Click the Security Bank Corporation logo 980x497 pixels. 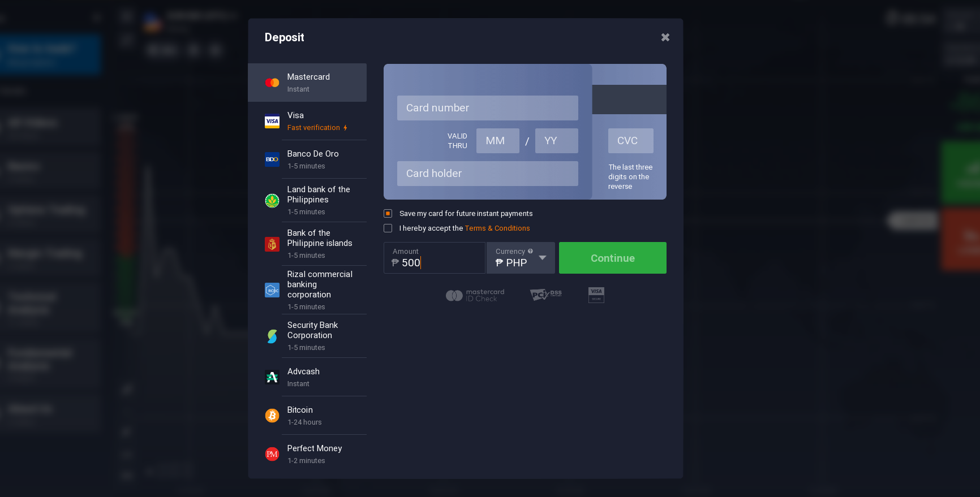272,336
